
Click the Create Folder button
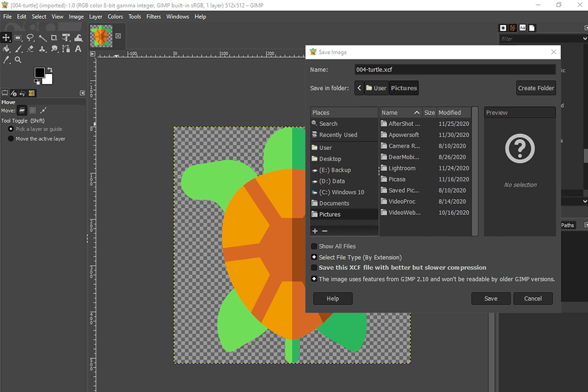(x=535, y=88)
